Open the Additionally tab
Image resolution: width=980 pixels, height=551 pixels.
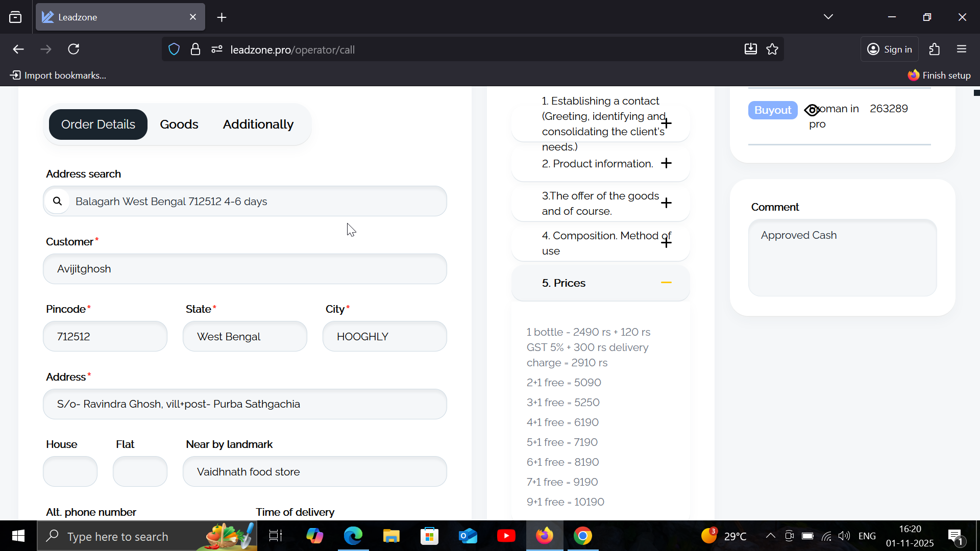pyautogui.click(x=258, y=124)
